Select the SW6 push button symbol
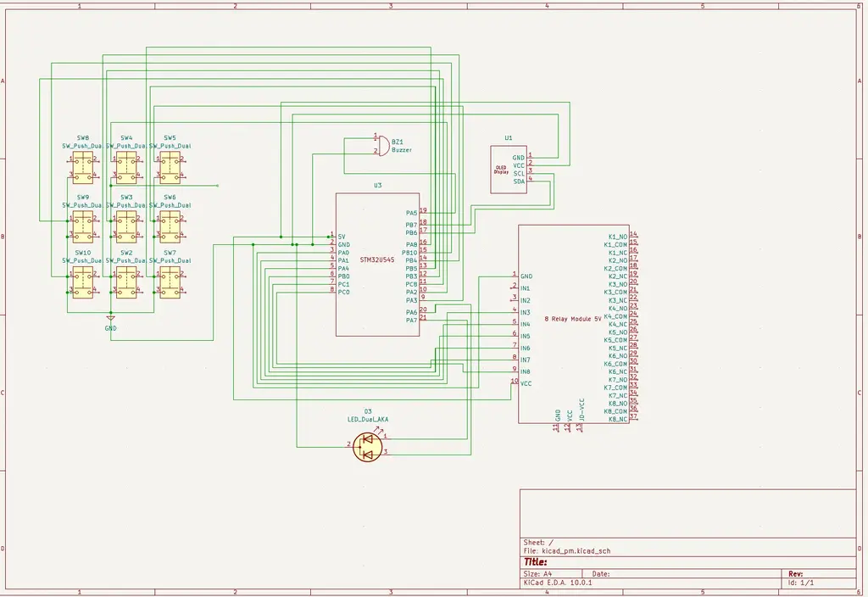Viewport: 868px width, 597px height. point(170,226)
